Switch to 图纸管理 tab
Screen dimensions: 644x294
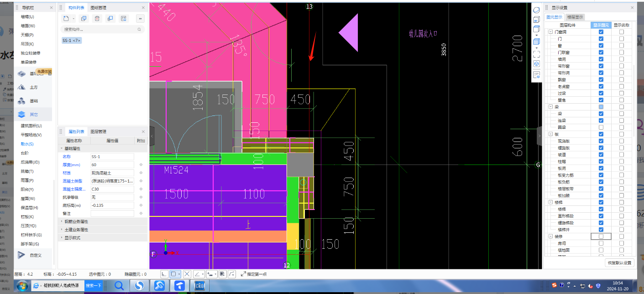point(98,8)
